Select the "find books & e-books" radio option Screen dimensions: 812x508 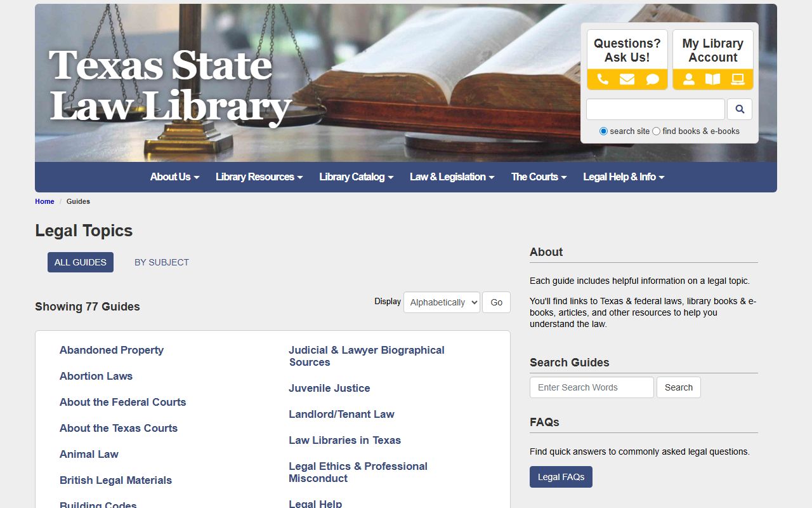point(656,131)
